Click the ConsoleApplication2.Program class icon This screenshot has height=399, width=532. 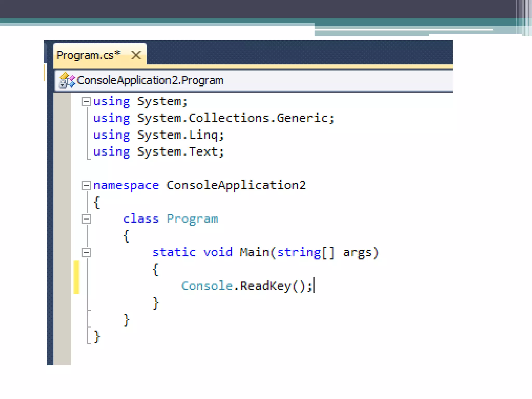[x=66, y=80]
